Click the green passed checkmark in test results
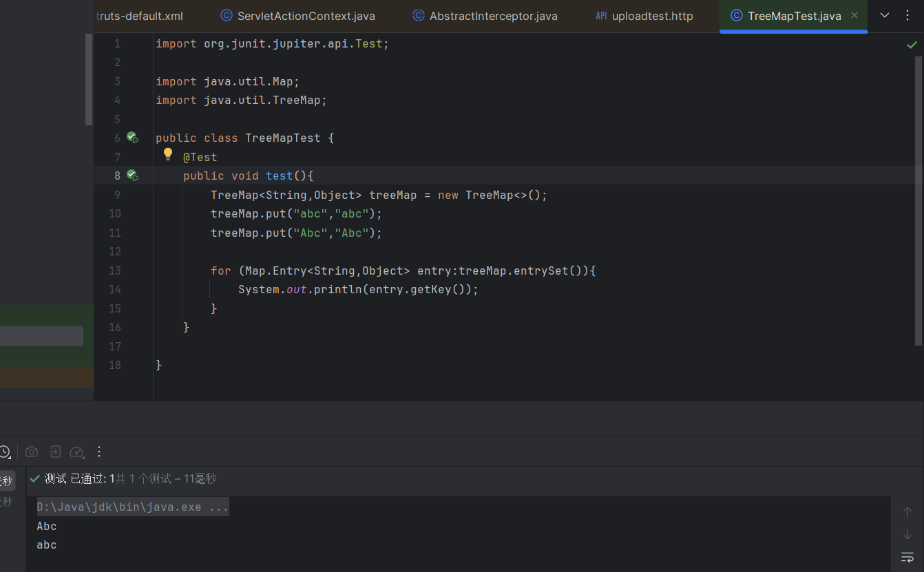Screen dimensions: 924x572 click(x=34, y=478)
